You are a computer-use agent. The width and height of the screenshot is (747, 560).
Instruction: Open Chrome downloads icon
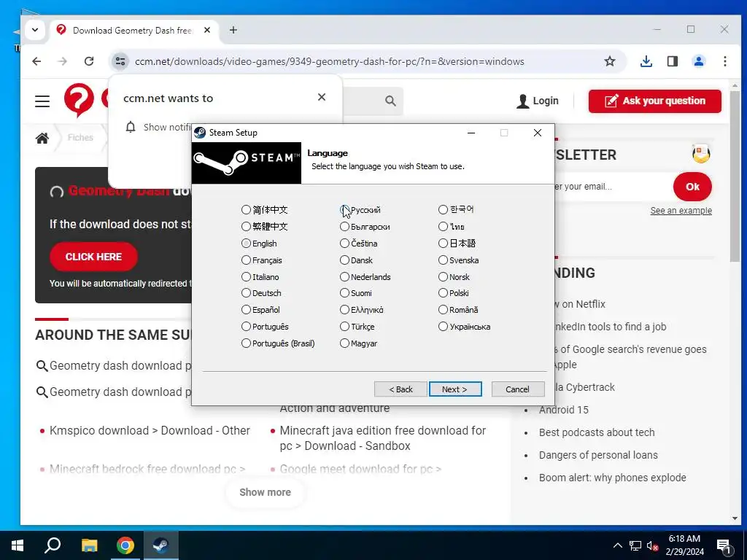pos(646,61)
